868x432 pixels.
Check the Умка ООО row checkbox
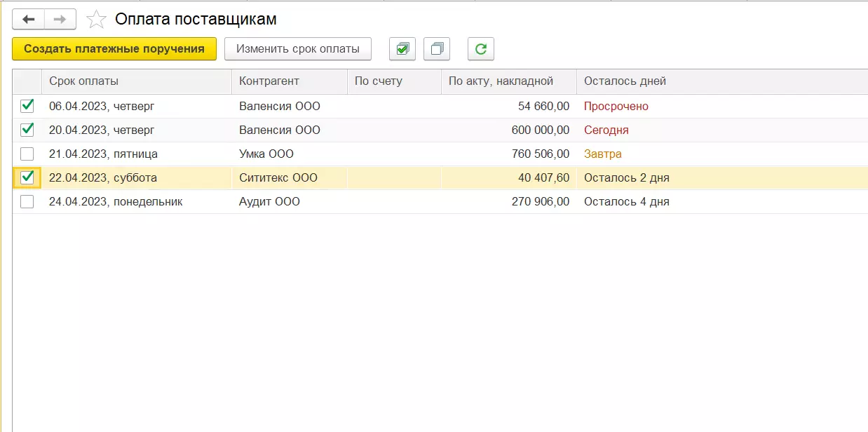tap(27, 154)
